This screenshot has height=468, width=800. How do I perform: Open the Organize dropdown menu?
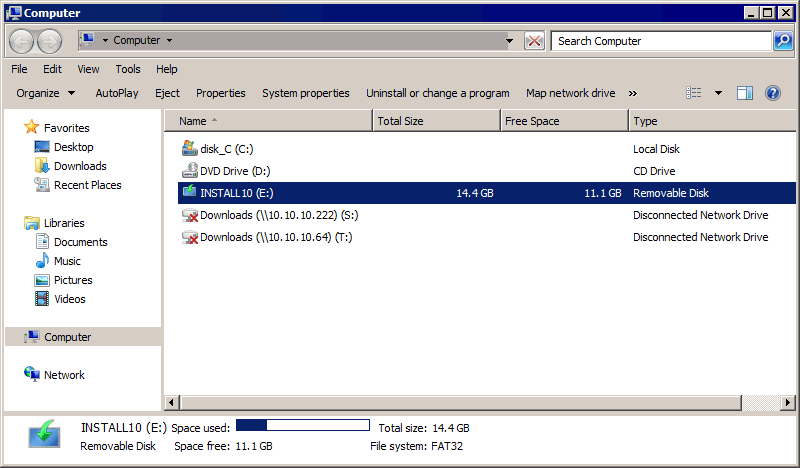[x=45, y=93]
